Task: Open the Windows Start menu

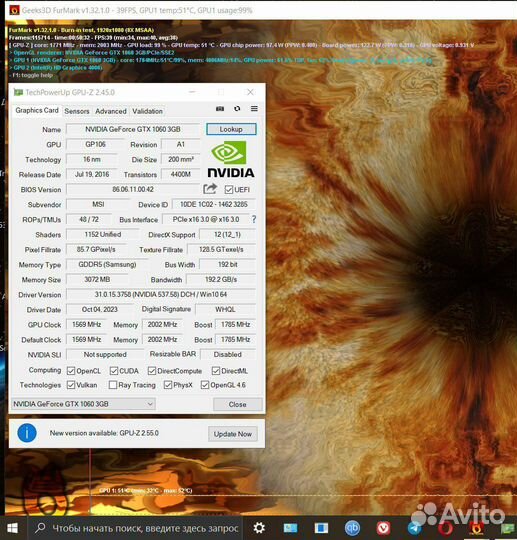Action: (x=13, y=528)
